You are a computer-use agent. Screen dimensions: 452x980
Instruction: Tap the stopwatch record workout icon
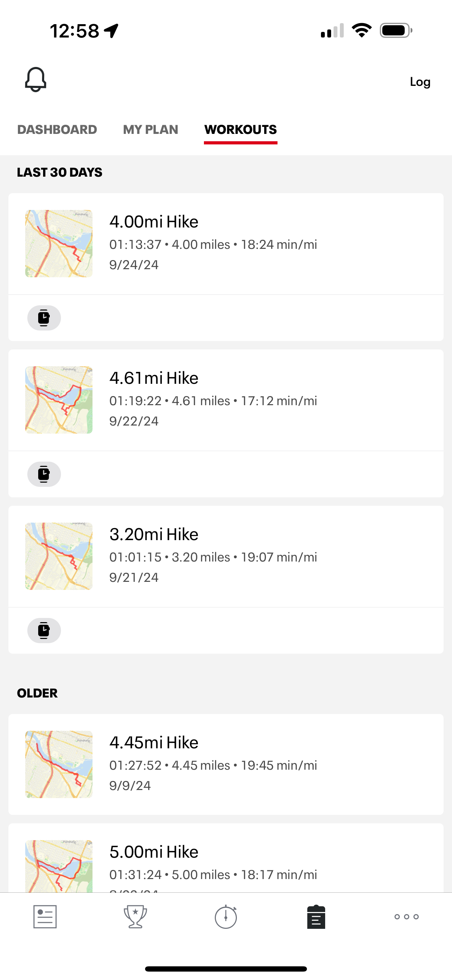(226, 917)
